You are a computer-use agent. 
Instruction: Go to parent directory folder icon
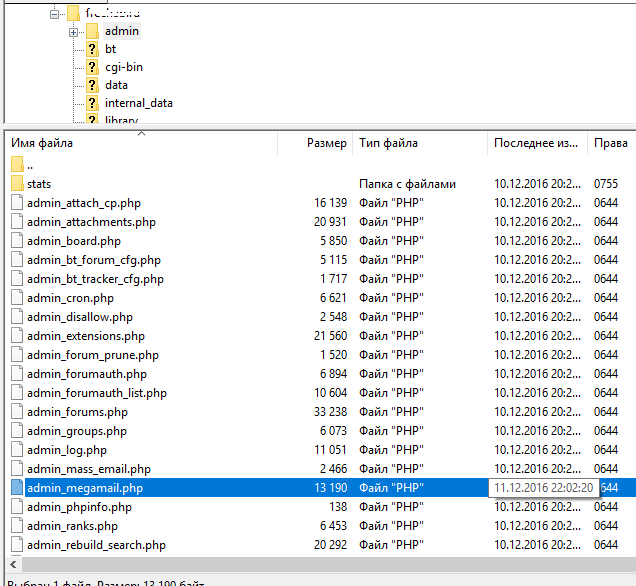click(x=17, y=165)
